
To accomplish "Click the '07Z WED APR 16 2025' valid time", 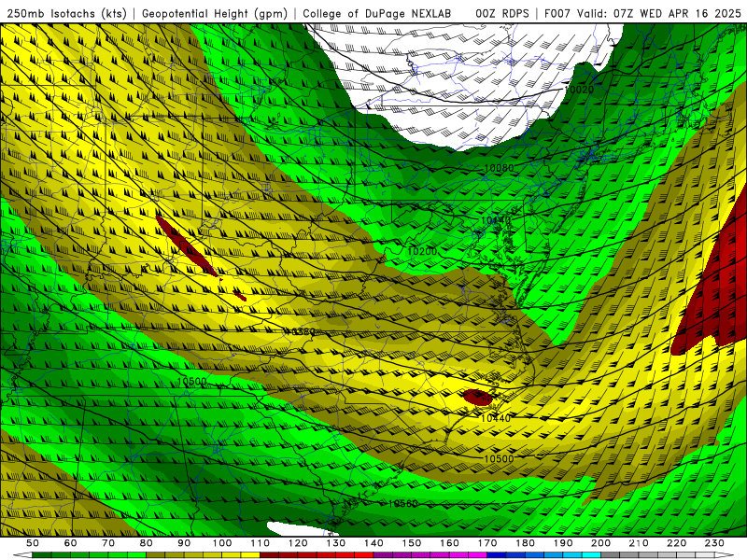I will pyautogui.click(x=678, y=14).
